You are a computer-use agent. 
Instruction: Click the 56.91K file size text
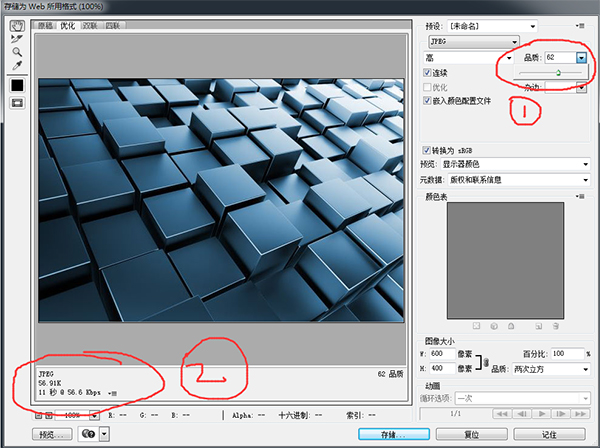[49, 383]
